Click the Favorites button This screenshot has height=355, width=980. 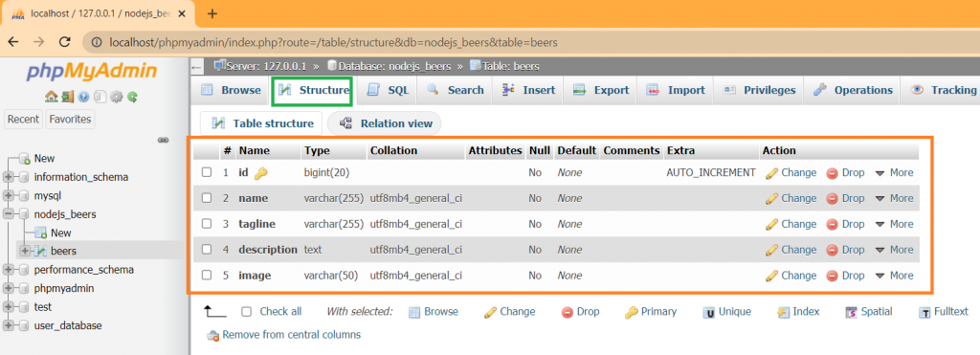pyautogui.click(x=70, y=119)
